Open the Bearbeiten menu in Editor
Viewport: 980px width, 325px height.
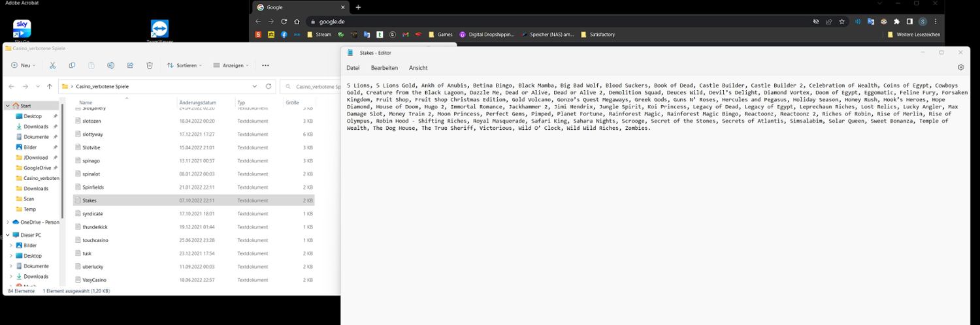[384, 68]
